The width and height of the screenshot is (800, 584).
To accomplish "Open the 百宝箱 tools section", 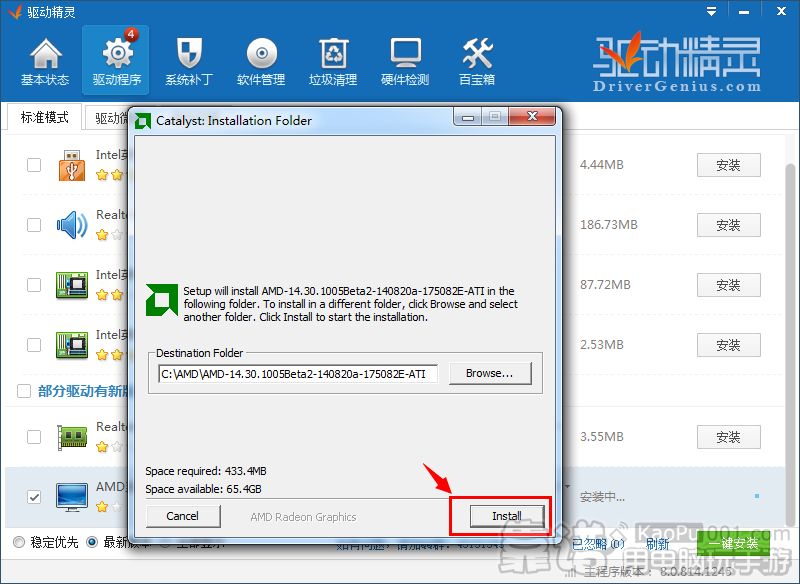I will point(477,61).
